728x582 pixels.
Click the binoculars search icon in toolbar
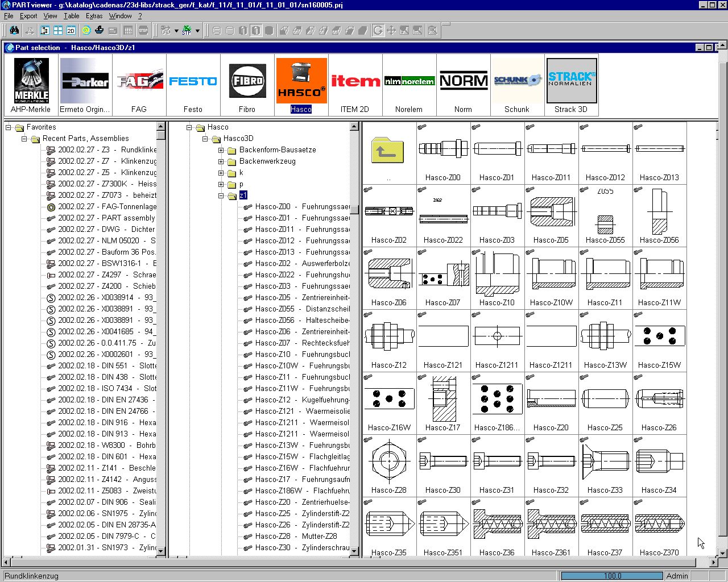(x=15, y=30)
